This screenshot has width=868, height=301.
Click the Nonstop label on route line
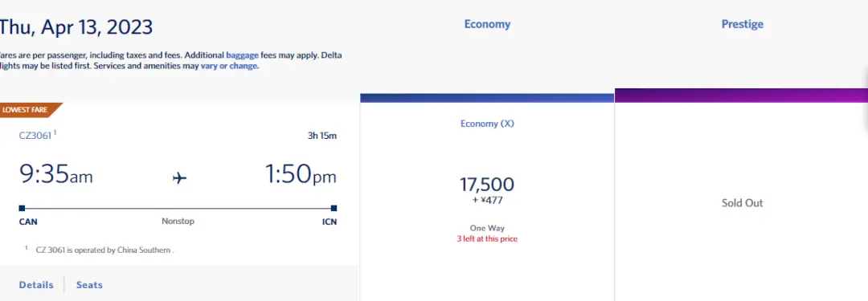[178, 222]
